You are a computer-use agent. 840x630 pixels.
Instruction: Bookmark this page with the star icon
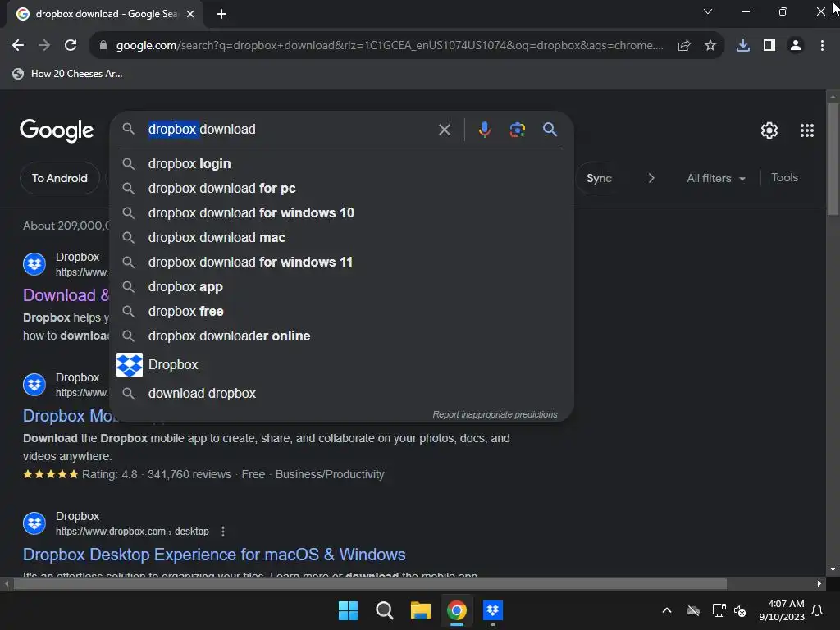710,46
